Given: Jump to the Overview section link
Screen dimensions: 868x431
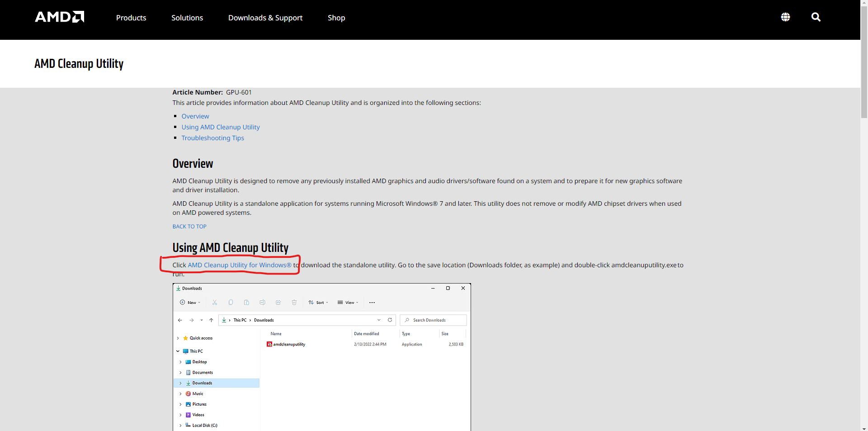Looking at the screenshot, I should pyautogui.click(x=195, y=116).
